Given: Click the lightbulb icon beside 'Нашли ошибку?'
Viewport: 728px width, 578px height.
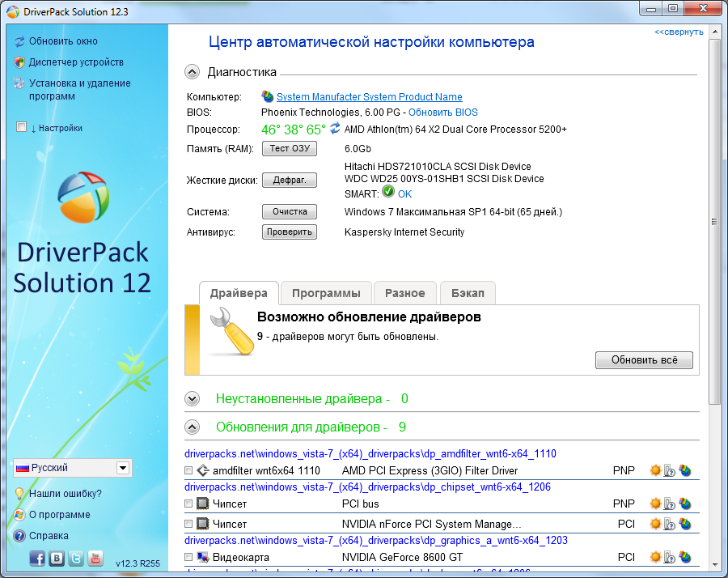Looking at the screenshot, I should pos(19,494).
